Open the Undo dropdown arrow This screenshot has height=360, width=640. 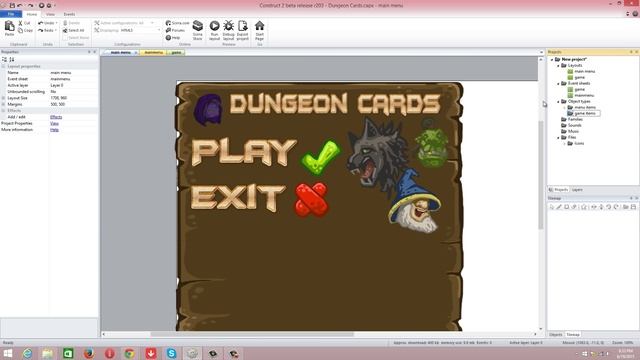pyautogui.click(x=56, y=23)
